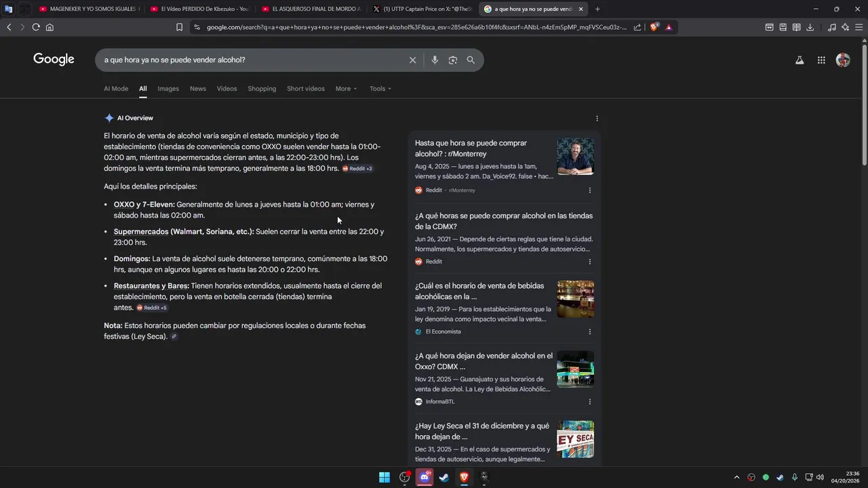
Task: Open AI Overview three-dot options
Action: click(x=597, y=118)
